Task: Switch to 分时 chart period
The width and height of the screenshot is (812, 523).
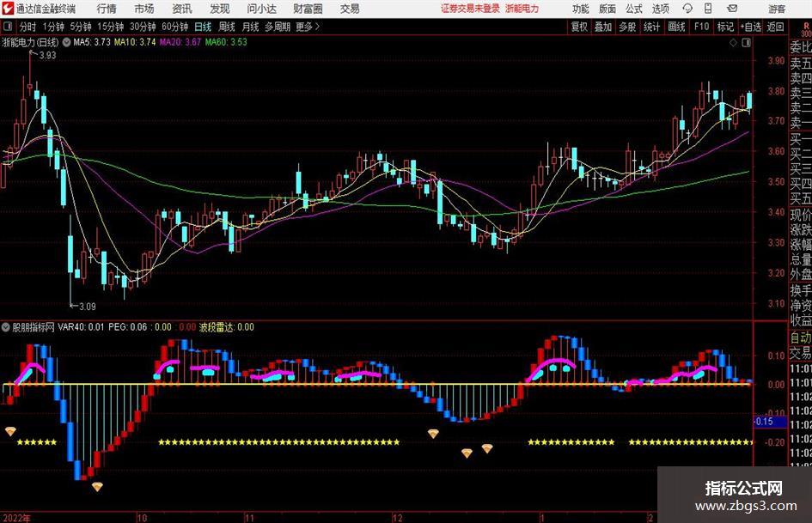Action: click(x=27, y=27)
